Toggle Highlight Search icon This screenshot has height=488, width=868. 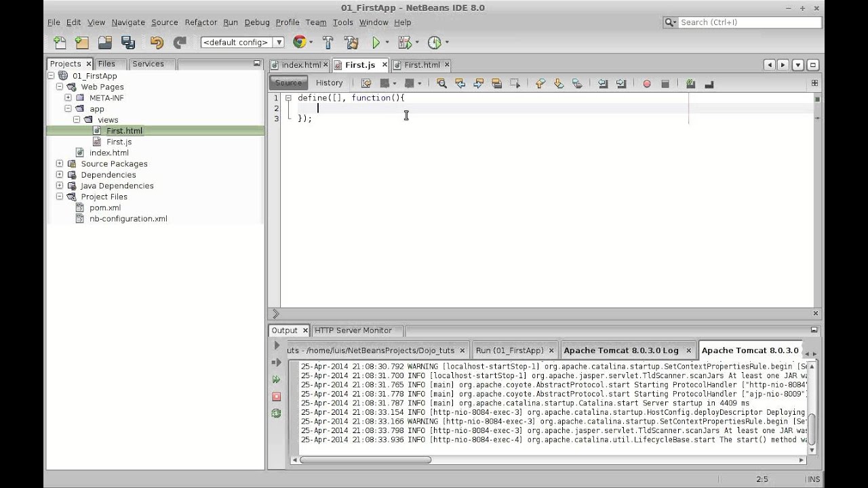tap(496, 83)
